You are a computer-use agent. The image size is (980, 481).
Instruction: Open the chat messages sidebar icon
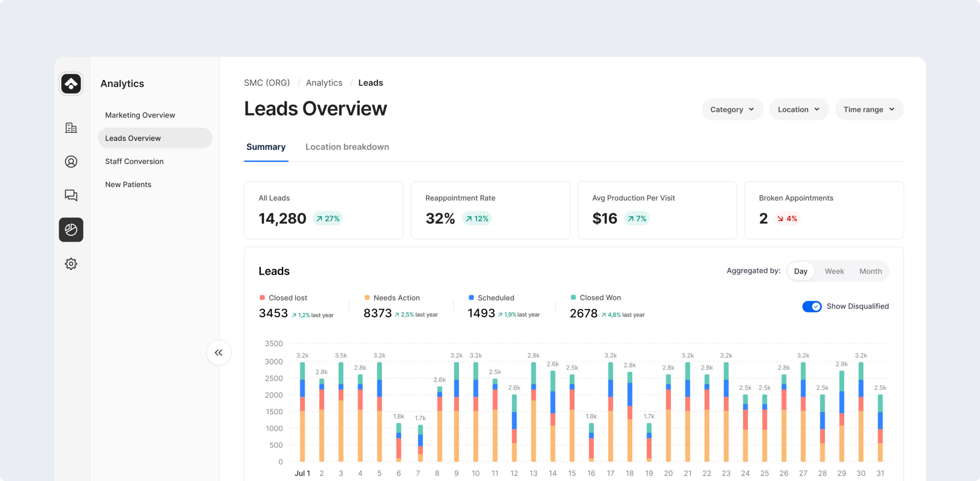click(x=71, y=195)
